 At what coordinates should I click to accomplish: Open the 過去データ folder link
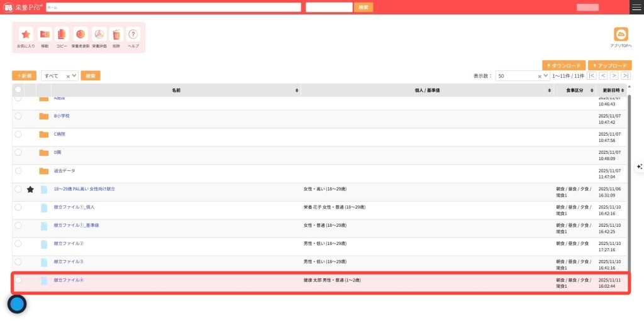point(64,171)
